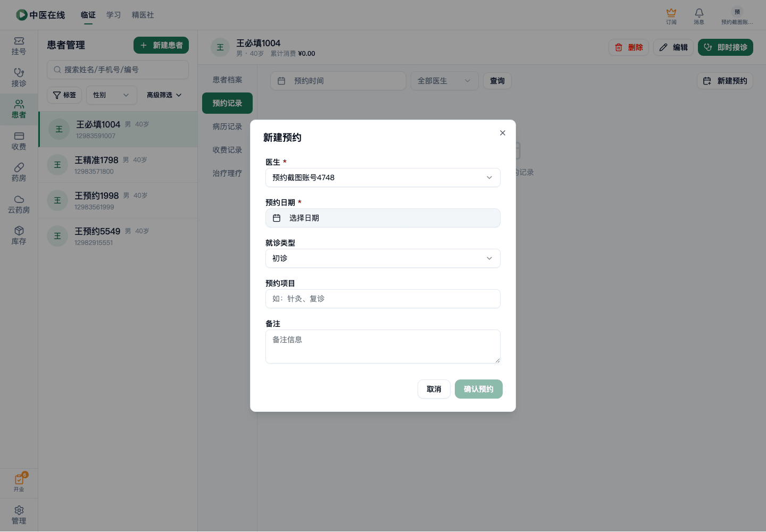Click the 确认预约 button
Screen dimensions: 766x532
pos(479,389)
